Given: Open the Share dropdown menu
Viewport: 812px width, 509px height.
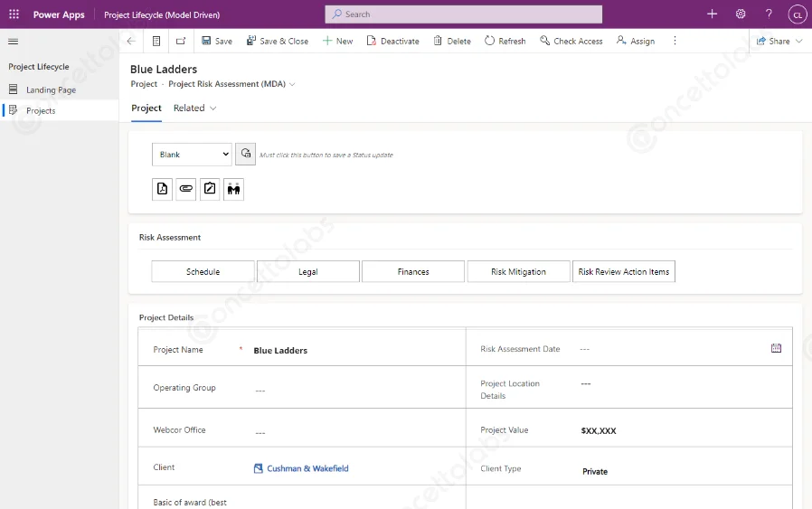Looking at the screenshot, I should [x=779, y=42].
